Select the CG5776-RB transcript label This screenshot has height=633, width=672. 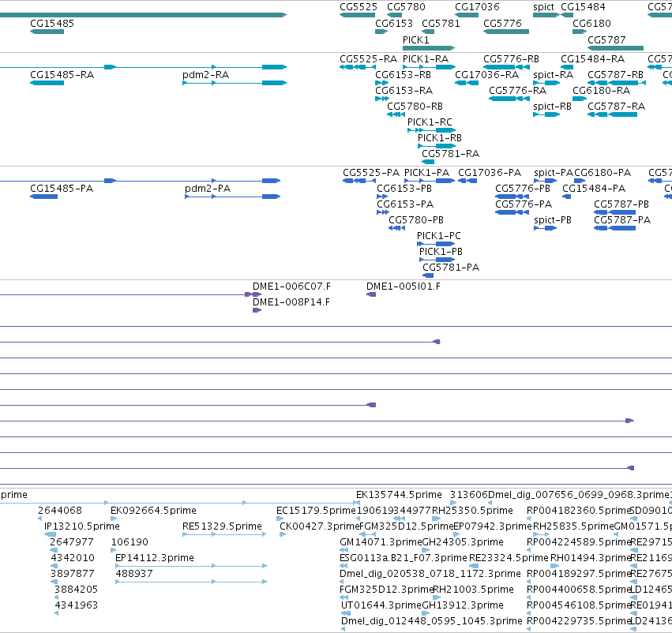(x=511, y=58)
